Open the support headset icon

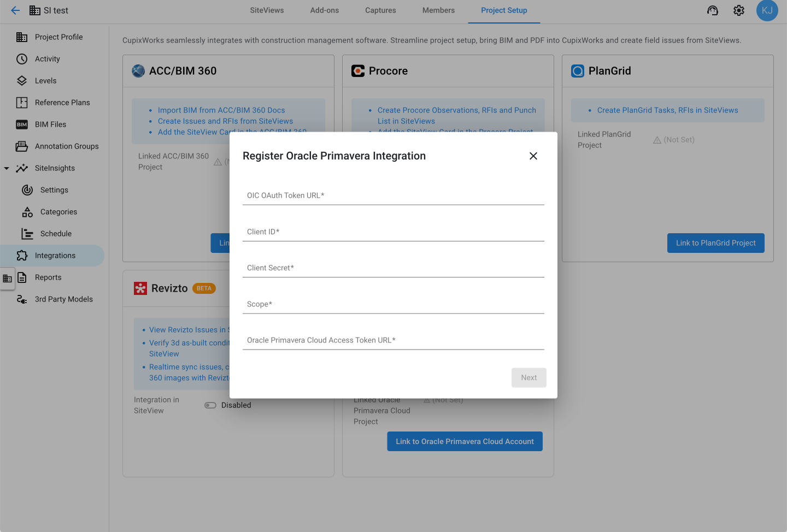(x=713, y=10)
